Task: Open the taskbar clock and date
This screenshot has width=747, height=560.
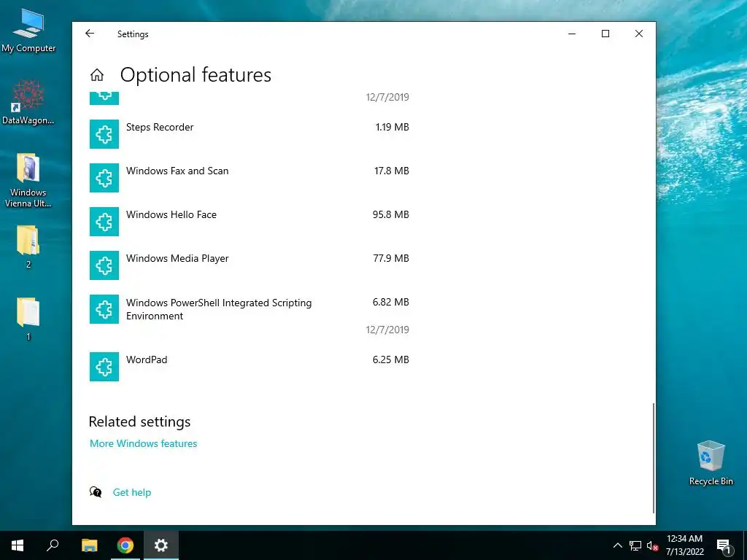Action: click(x=684, y=545)
